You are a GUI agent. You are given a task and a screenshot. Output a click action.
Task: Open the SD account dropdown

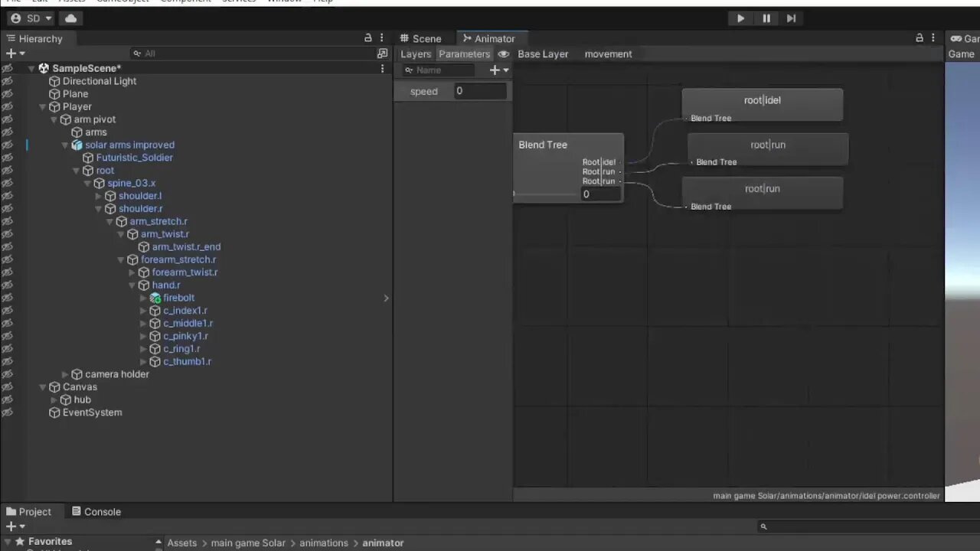click(x=31, y=18)
